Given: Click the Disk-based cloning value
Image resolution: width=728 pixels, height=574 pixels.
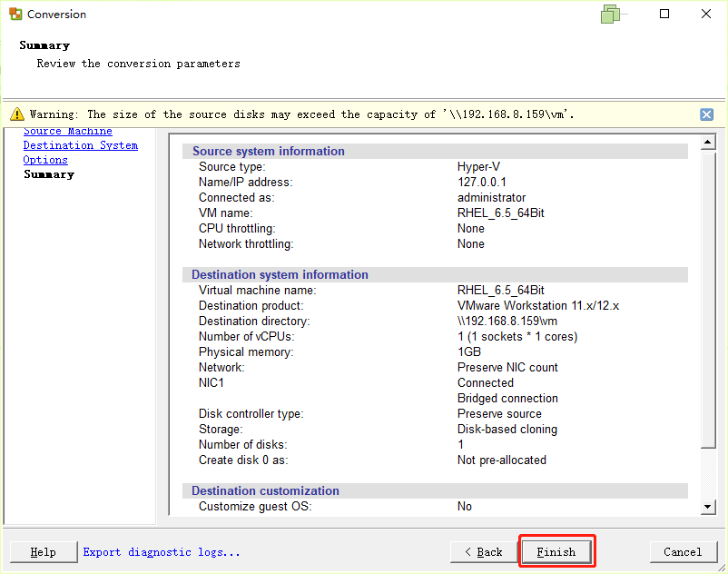Looking at the screenshot, I should click(507, 429).
